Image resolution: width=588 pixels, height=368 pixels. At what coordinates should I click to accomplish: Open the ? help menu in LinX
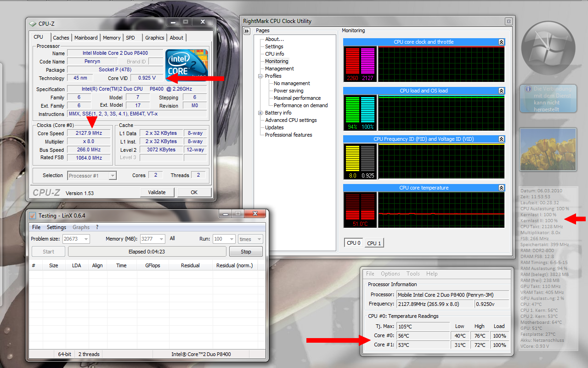pyautogui.click(x=97, y=227)
